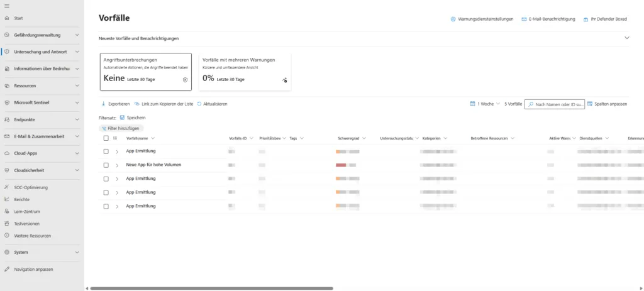Click the hamburger menu icon in sidebar

(x=6, y=6)
